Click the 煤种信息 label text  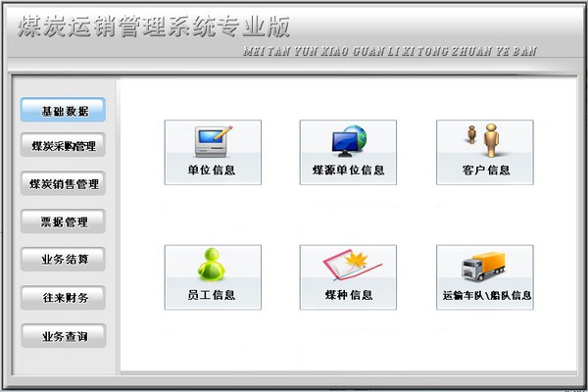click(x=349, y=295)
